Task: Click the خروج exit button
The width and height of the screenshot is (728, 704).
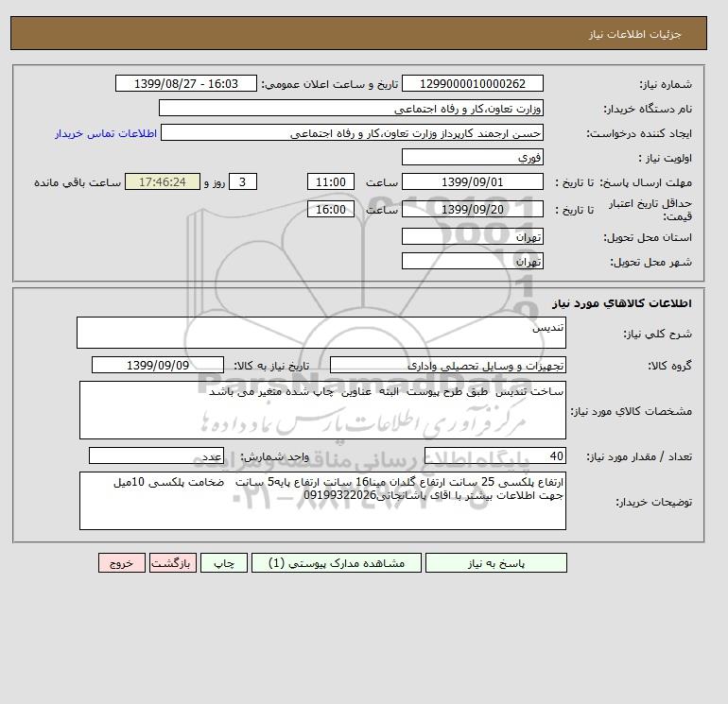Action: (122, 562)
